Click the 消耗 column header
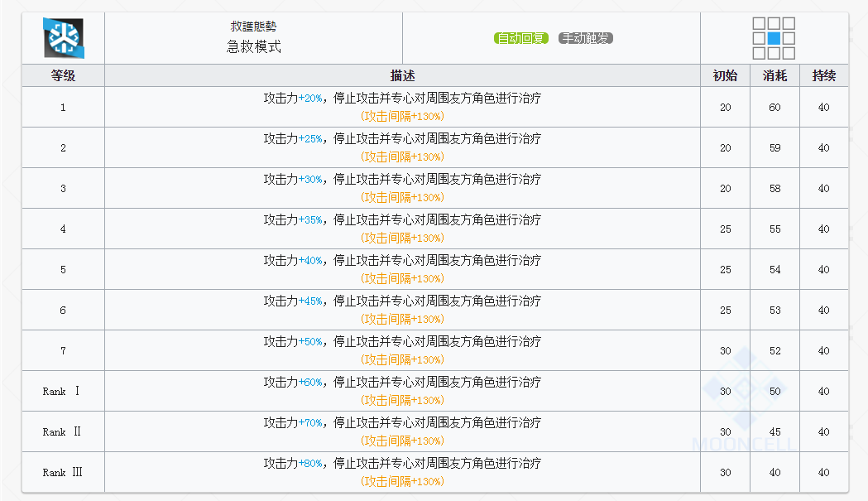Screen dimensions: 868x501 (x=774, y=75)
